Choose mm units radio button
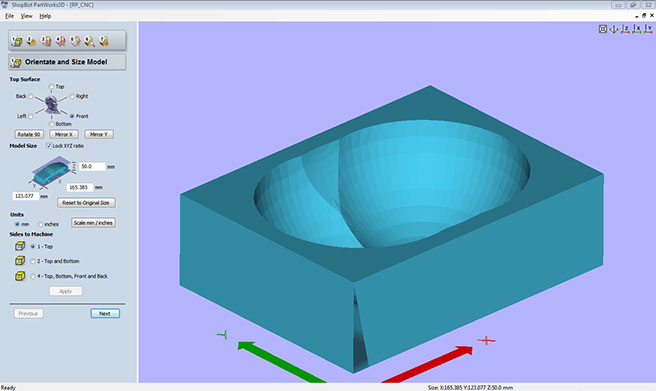Screen dimensions: 656x391 point(18,224)
